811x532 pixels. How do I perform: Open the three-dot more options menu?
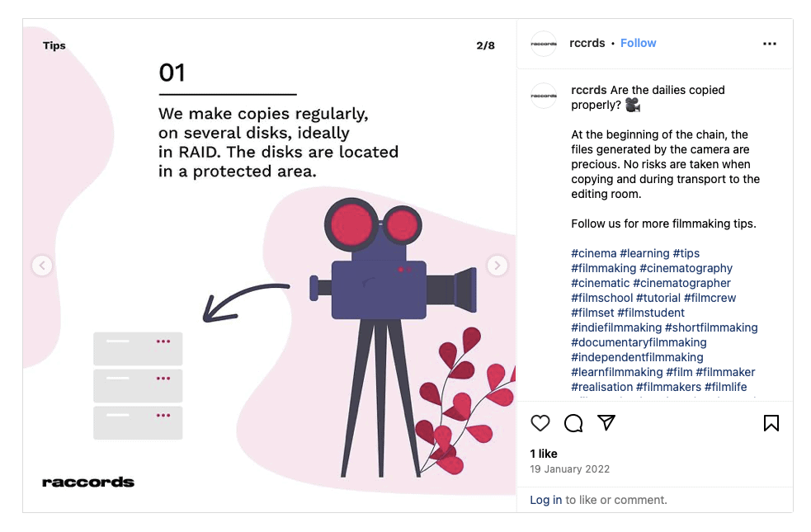click(x=770, y=44)
